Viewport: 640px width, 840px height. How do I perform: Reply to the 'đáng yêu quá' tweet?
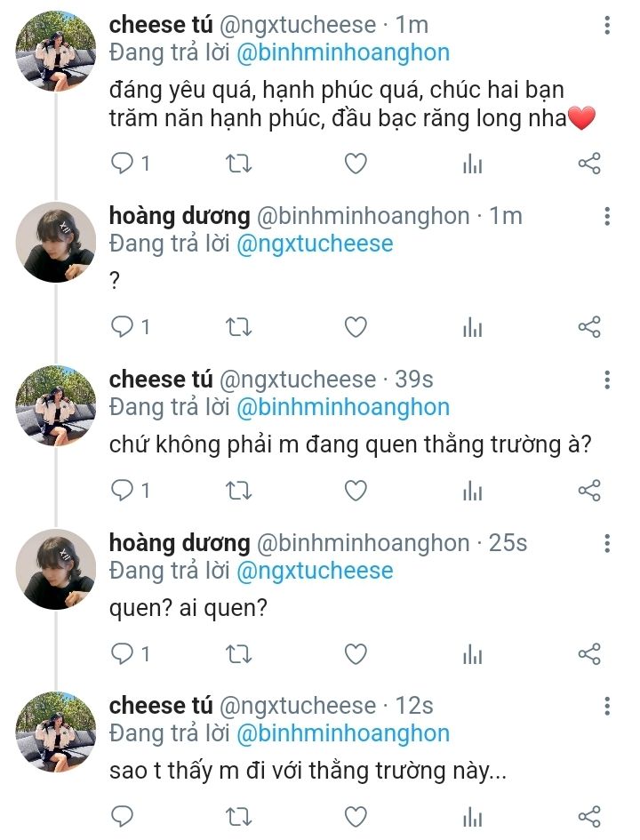[122, 164]
